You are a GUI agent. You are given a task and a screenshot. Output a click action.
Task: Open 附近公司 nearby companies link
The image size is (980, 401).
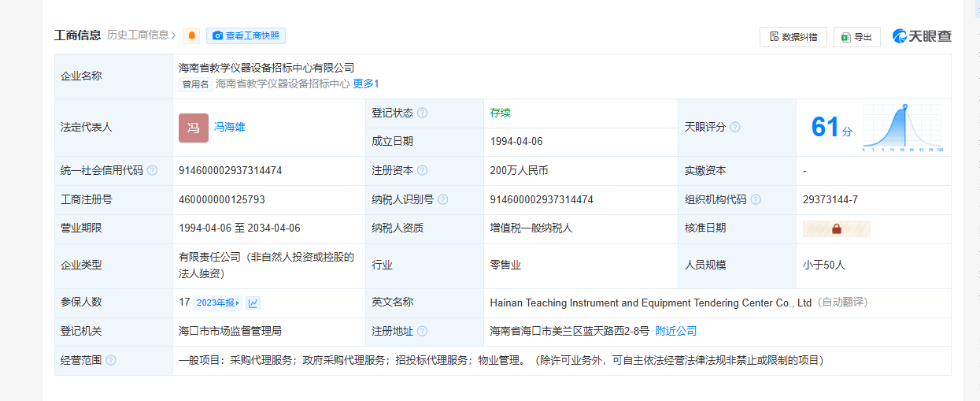pos(676,331)
